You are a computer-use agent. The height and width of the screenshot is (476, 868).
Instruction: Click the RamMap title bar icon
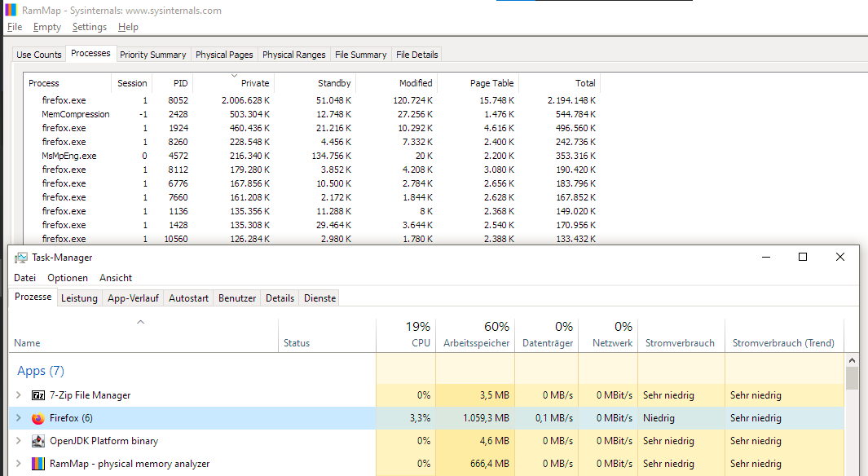pos(11,10)
